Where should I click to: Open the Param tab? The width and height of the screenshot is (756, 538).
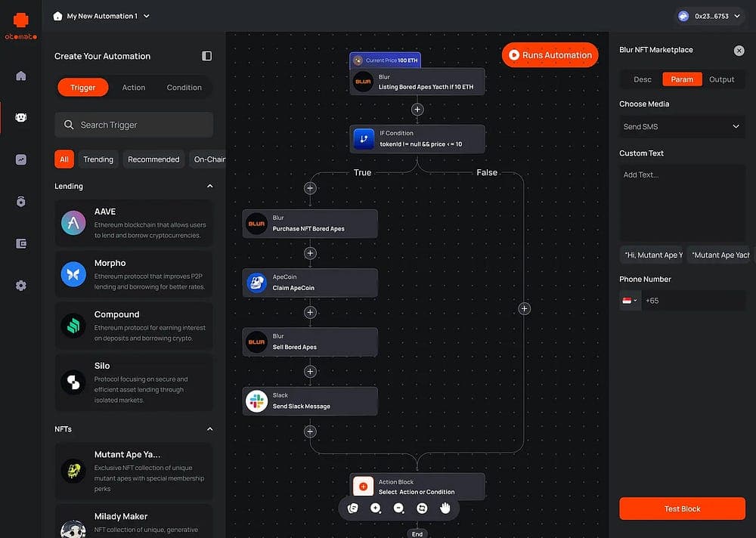click(x=682, y=79)
